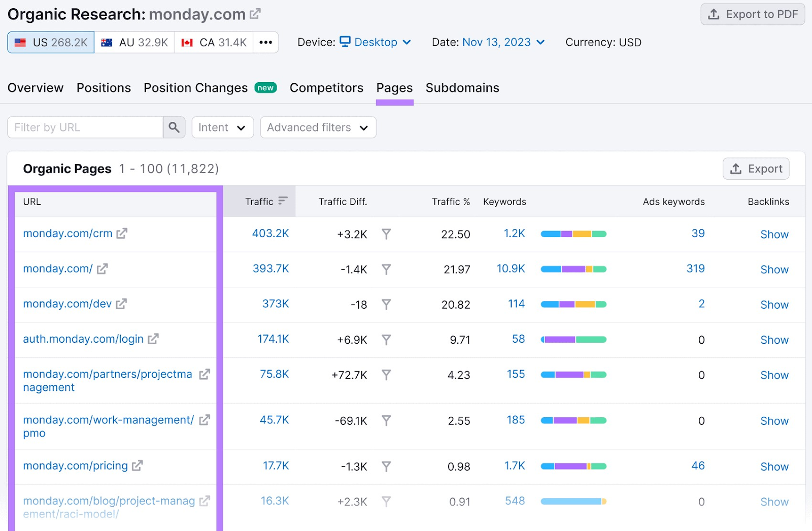Open the external link icon for the monday.com/ homepage row
The width and height of the screenshot is (812, 531).
tap(103, 269)
